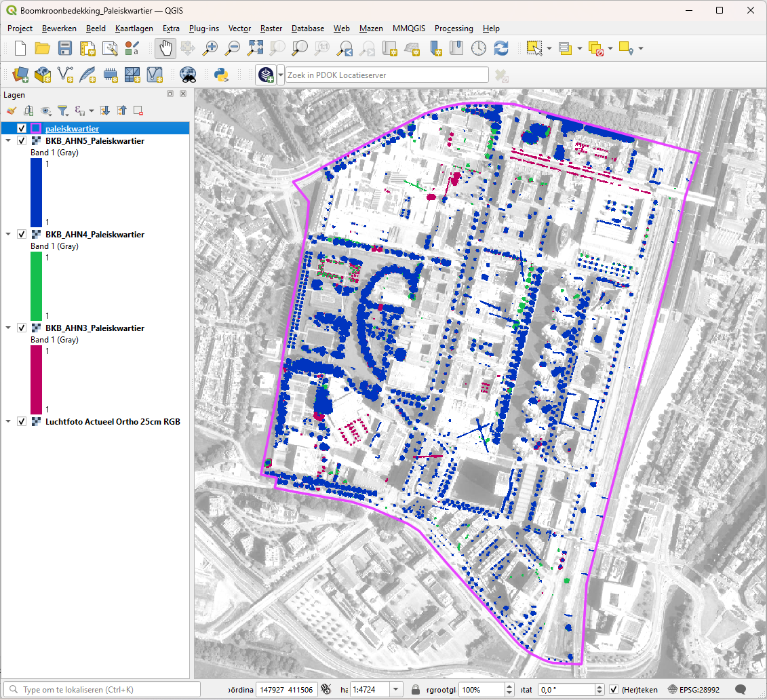The image size is (767, 700).
Task: Click the EPSG:28992 CRS button
Action: [694, 690]
